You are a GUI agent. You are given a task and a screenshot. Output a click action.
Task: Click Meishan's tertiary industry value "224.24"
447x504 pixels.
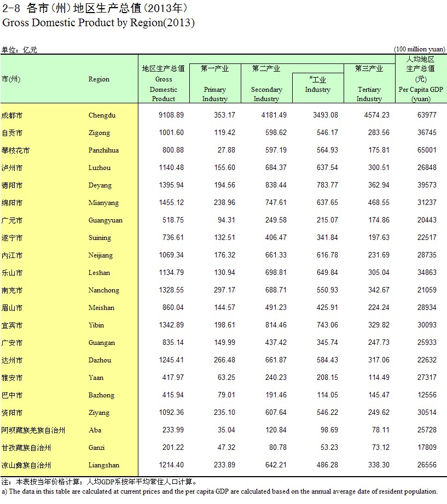coord(379,308)
